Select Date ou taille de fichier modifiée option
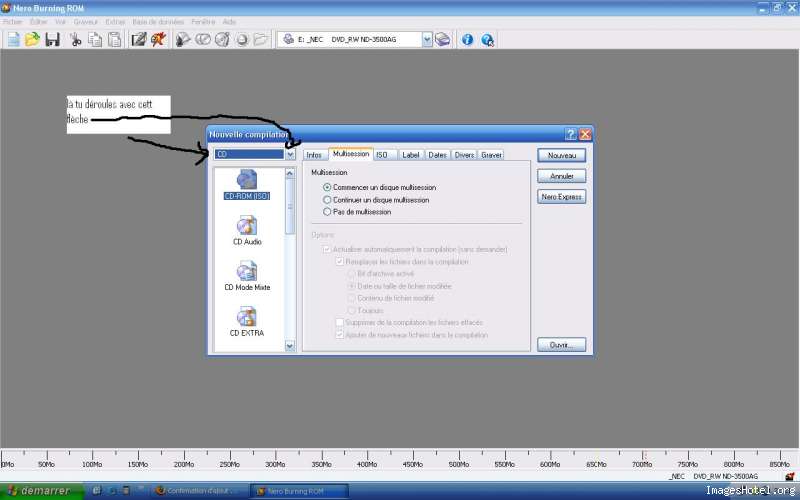The image size is (800, 500). [351, 286]
